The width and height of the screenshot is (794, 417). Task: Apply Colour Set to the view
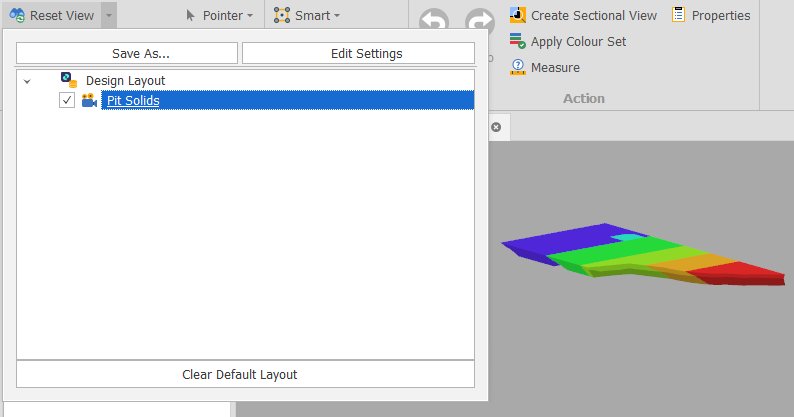(578, 42)
